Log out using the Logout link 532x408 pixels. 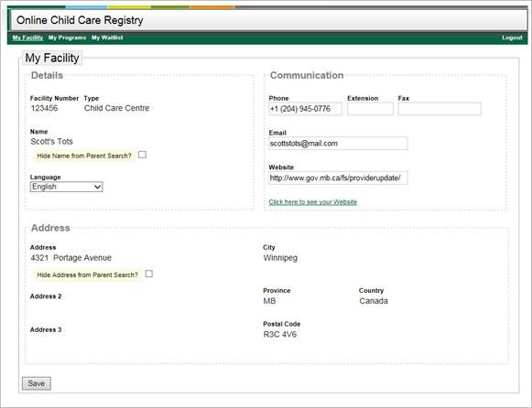[512, 38]
